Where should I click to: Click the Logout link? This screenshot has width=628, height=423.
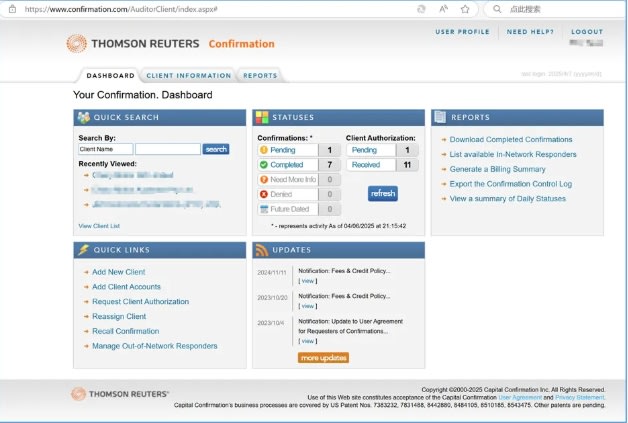[587, 32]
